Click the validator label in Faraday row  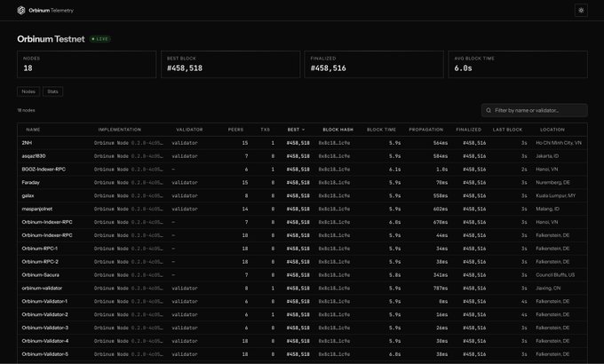coord(185,183)
